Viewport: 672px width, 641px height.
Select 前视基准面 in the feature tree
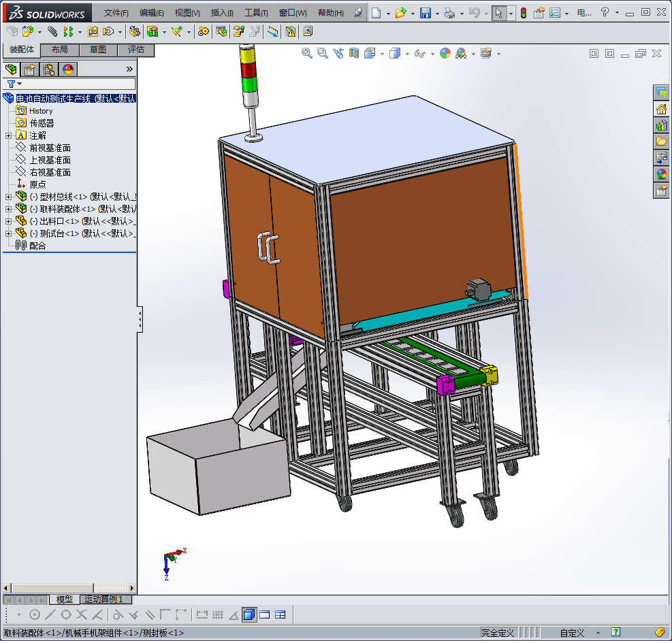click(50, 148)
